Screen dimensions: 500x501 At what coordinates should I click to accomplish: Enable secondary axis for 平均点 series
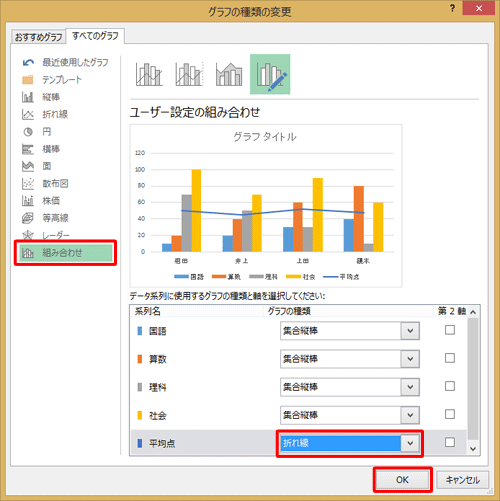tap(450, 442)
